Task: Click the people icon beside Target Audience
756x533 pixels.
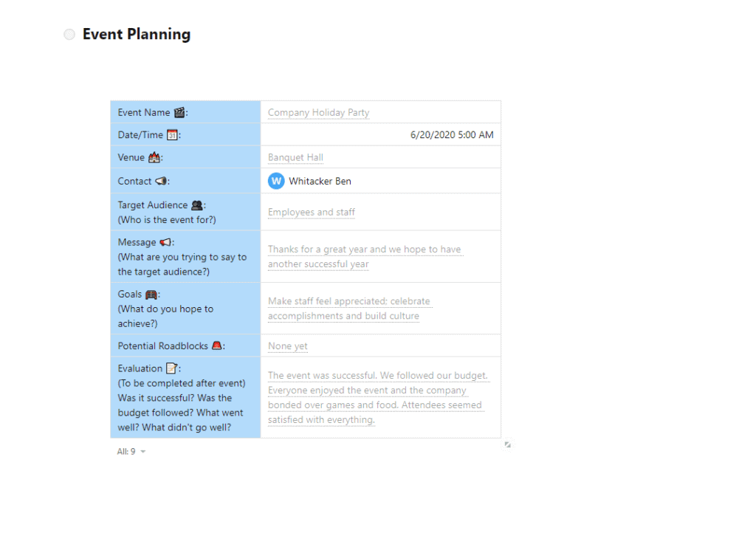Action: [197, 205]
